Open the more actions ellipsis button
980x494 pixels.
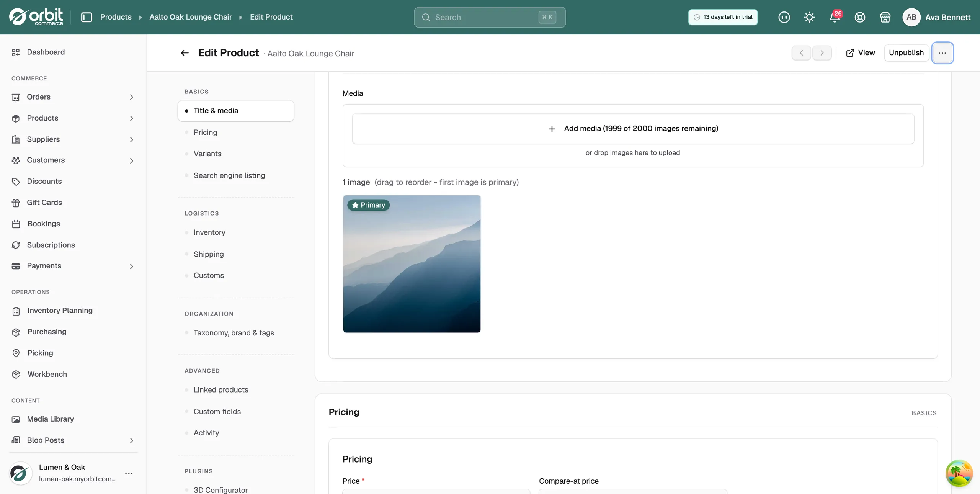[x=942, y=53]
